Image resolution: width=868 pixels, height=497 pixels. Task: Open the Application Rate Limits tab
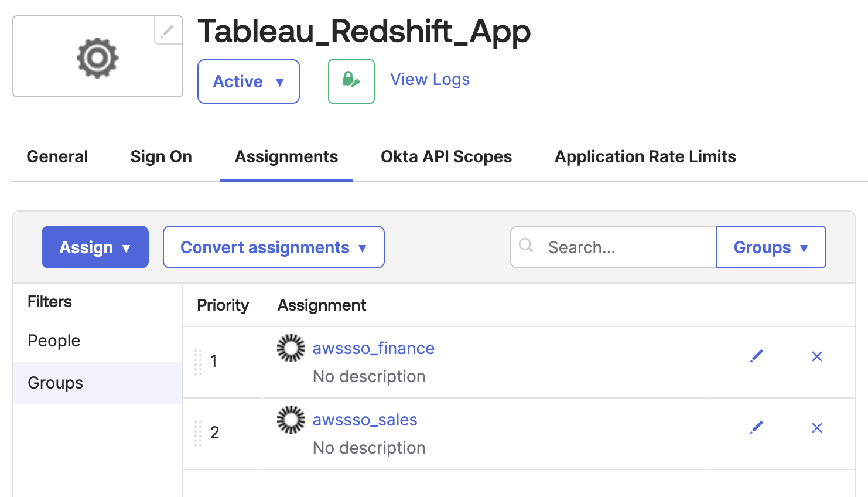coord(645,156)
